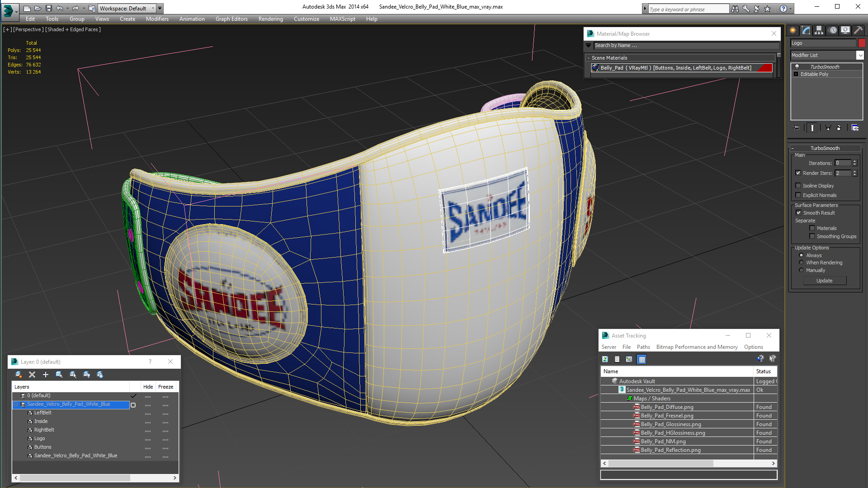Select When Rendering update option

coord(802,262)
